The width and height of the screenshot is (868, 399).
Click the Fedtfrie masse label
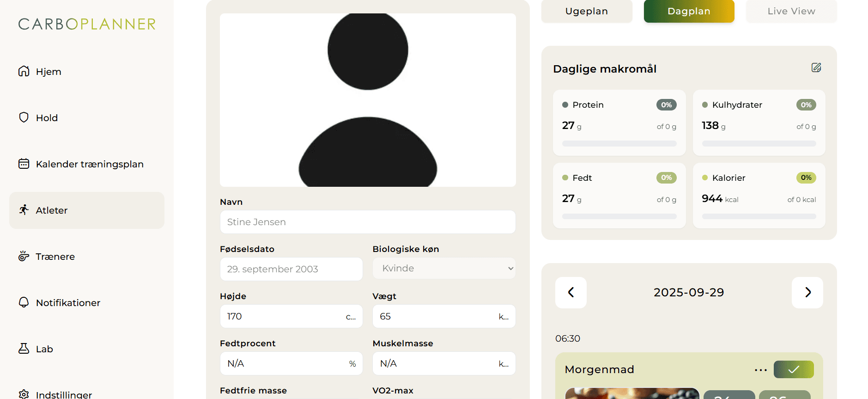coord(253,390)
